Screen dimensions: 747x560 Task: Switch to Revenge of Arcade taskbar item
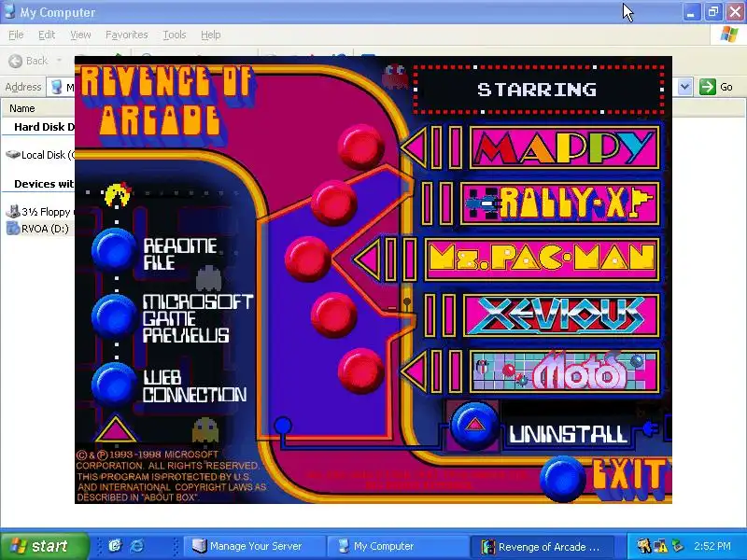pos(543,546)
